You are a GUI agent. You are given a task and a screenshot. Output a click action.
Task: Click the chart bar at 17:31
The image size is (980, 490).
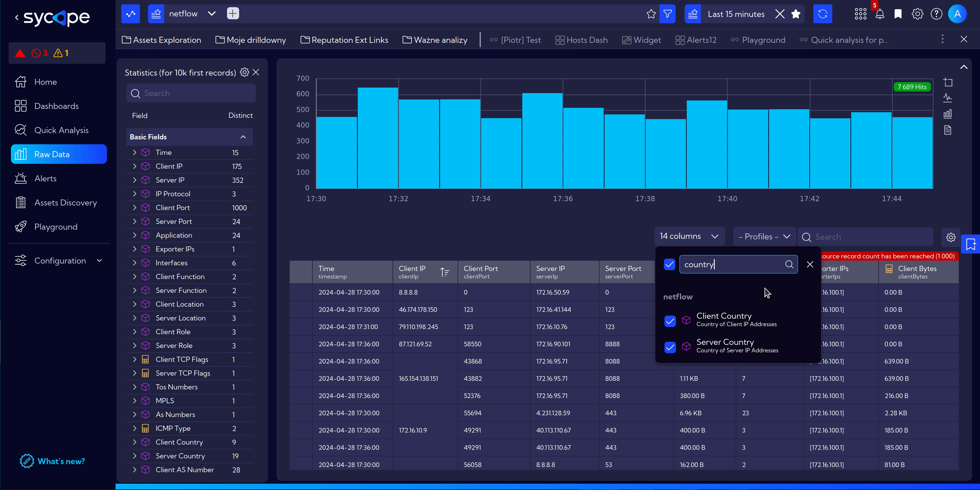[378, 138]
